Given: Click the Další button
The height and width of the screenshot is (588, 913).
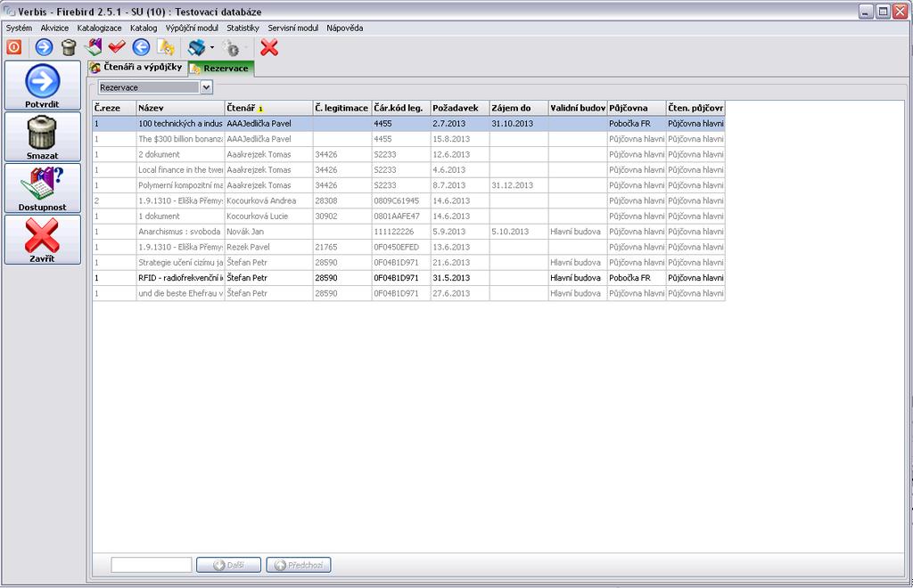Looking at the screenshot, I should [228, 565].
